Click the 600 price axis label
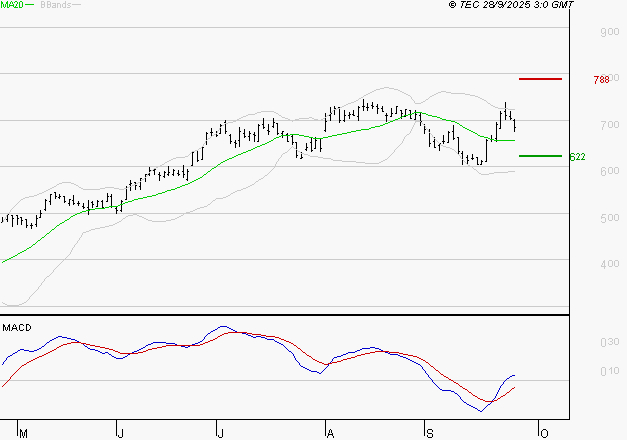Viewport: 627px width, 440px height. tap(610, 171)
